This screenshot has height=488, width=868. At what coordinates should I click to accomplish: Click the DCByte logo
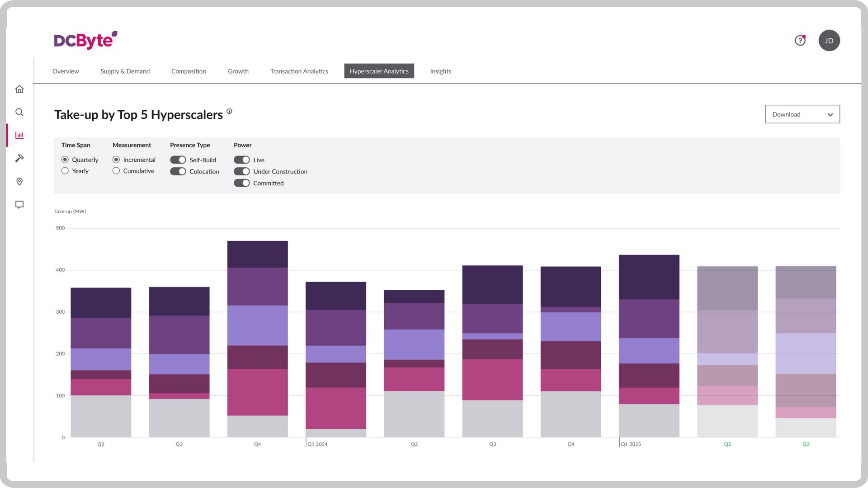[x=84, y=40]
